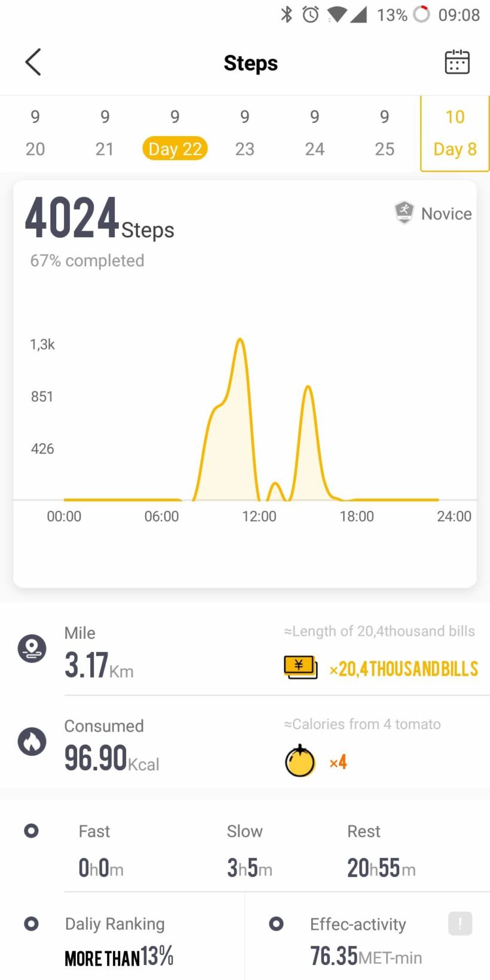
Task: Tap the back arrow icon
Action: (x=33, y=62)
